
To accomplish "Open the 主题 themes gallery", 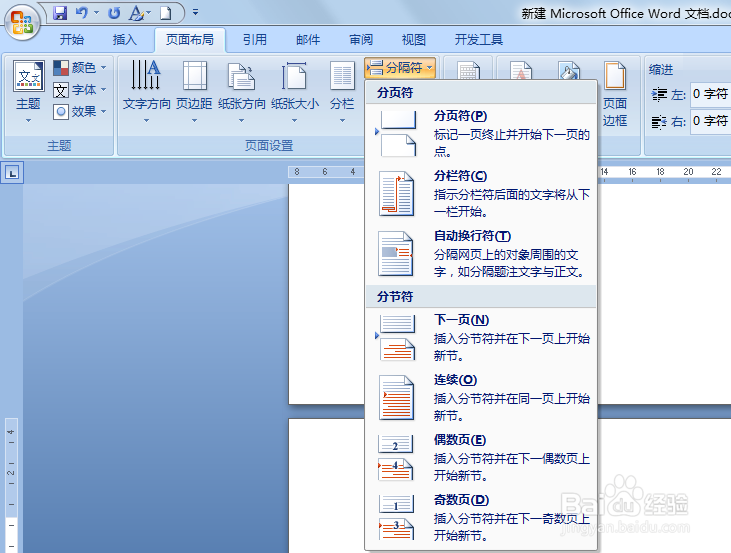I will coord(28,91).
